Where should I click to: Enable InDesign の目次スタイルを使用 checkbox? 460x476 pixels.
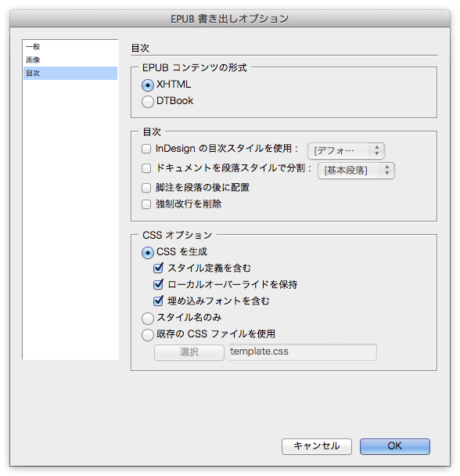click(x=146, y=149)
